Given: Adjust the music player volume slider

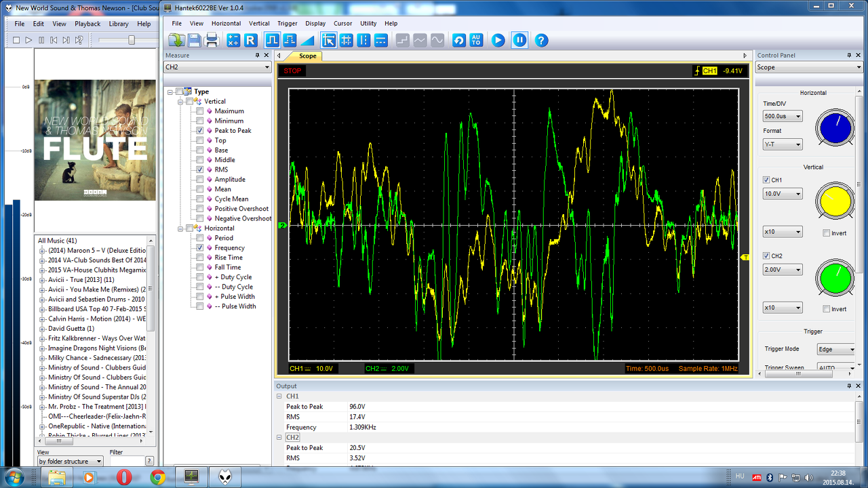Looking at the screenshot, I should coord(132,40).
